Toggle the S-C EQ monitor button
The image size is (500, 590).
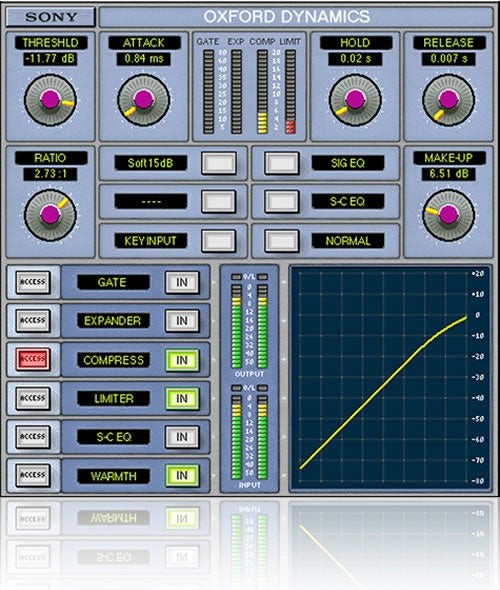point(282,202)
